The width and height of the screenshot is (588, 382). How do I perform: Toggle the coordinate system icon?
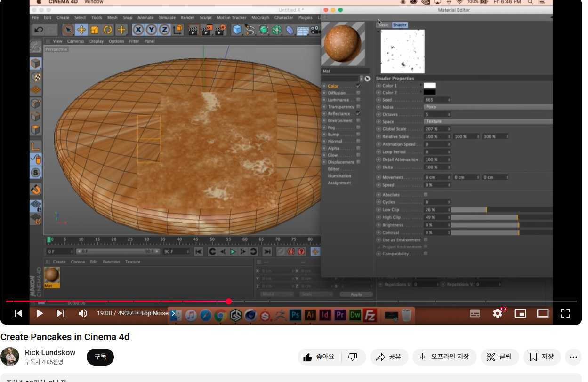[178, 30]
